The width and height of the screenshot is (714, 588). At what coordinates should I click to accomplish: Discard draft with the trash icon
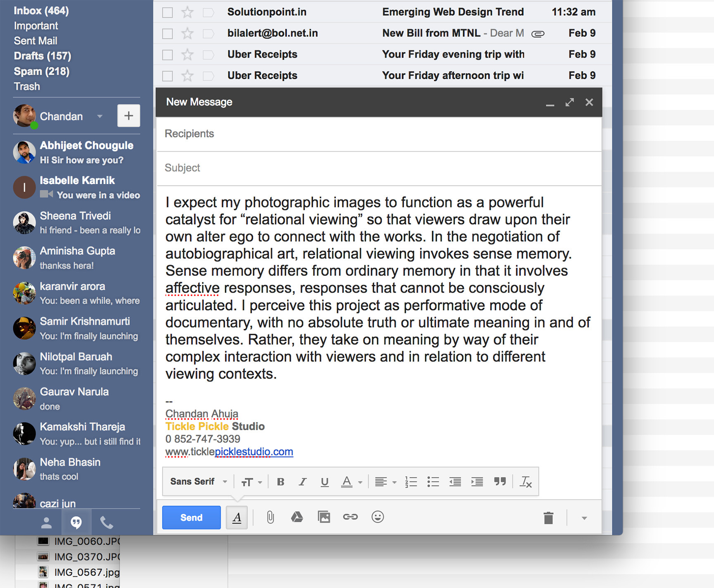click(x=548, y=518)
